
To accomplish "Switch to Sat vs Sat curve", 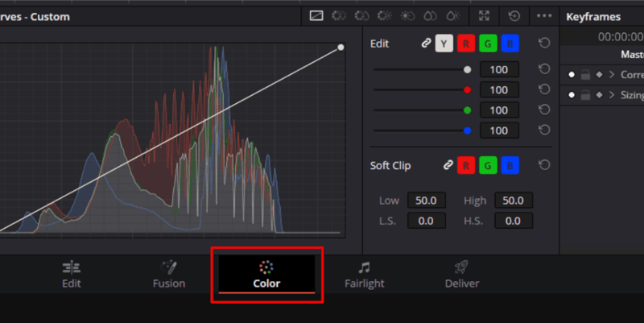I will (430, 16).
